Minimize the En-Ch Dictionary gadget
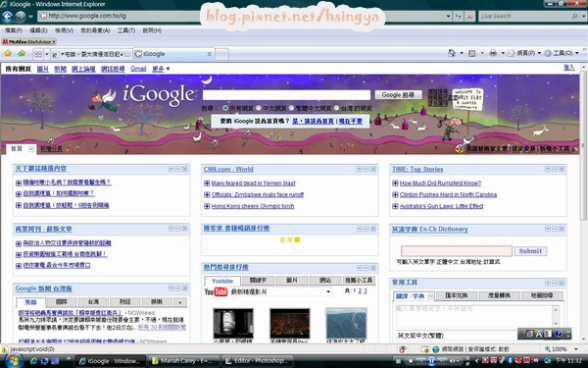 [555, 229]
